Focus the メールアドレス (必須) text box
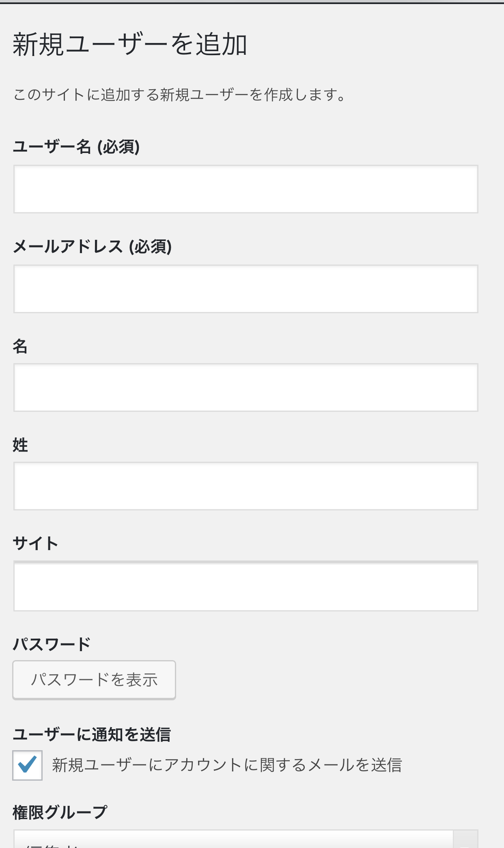504x848 pixels. [246, 289]
